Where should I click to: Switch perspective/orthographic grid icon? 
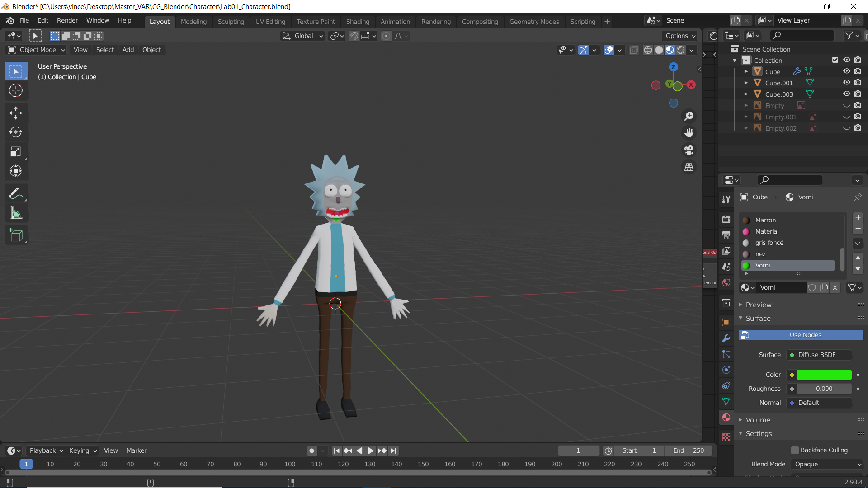pos(689,167)
